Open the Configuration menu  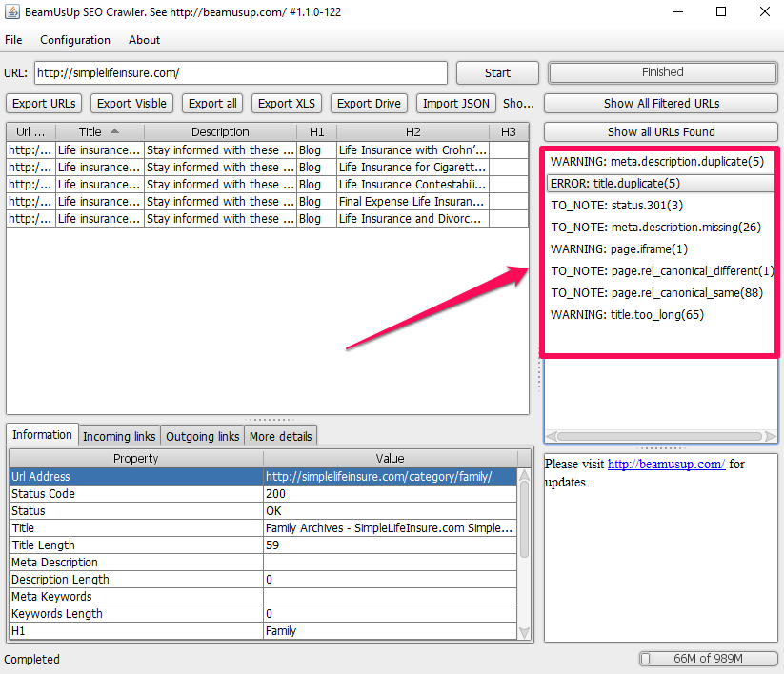coord(75,40)
